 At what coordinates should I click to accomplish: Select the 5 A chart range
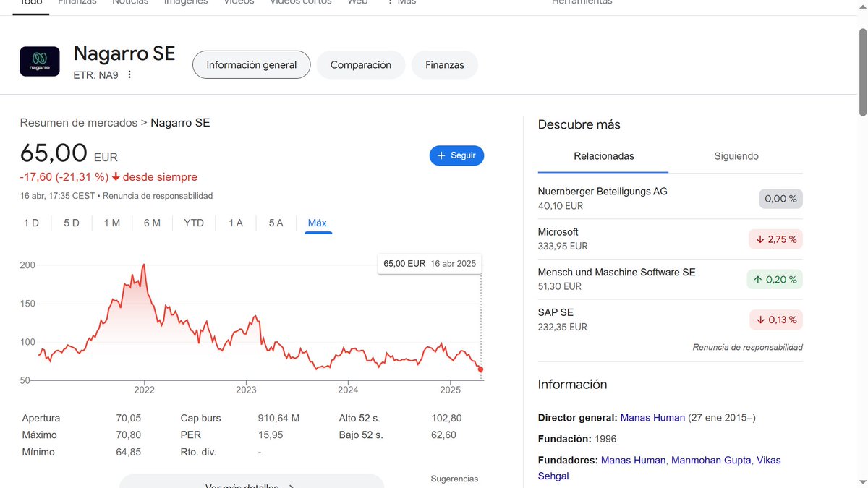tap(276, 223)
